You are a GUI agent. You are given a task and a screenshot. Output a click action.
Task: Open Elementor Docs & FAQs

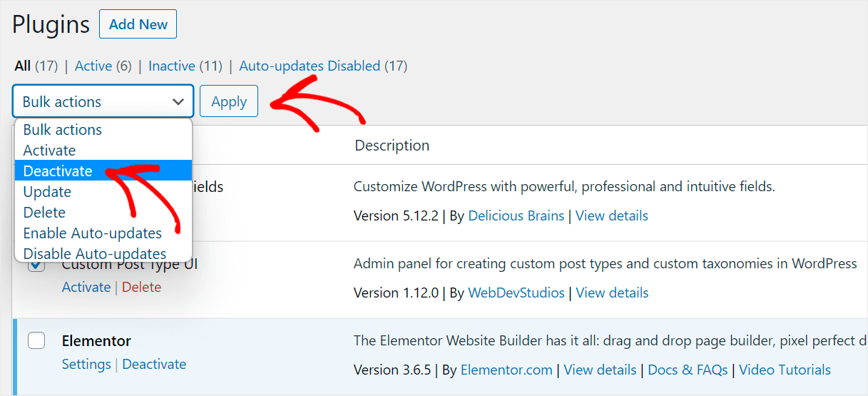click(x=688, y=370)
